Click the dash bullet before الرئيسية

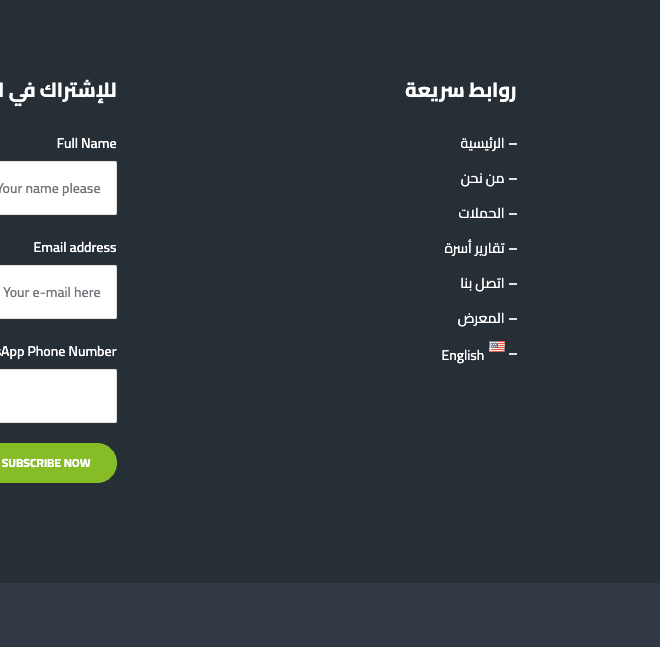513,144
